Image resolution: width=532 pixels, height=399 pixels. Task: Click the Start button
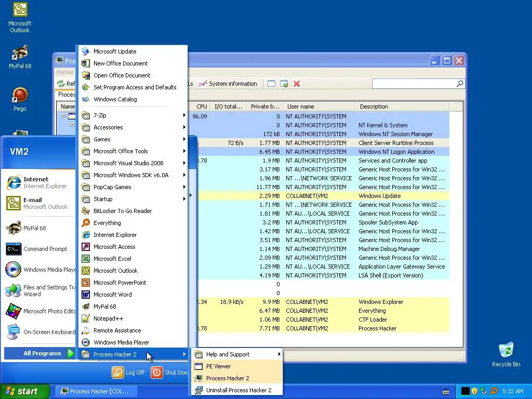[x=24, y=391]
